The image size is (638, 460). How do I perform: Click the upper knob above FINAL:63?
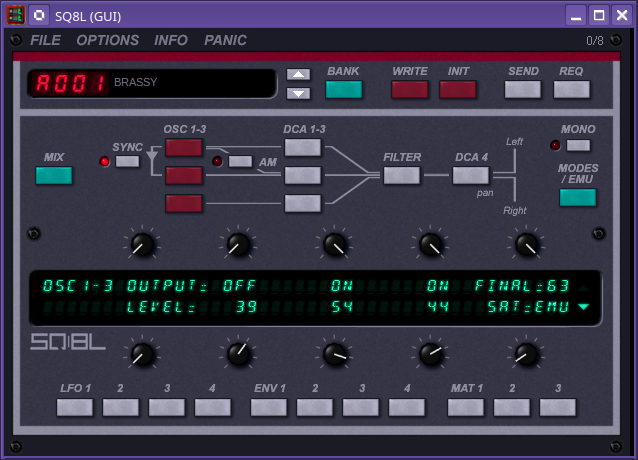527,244
